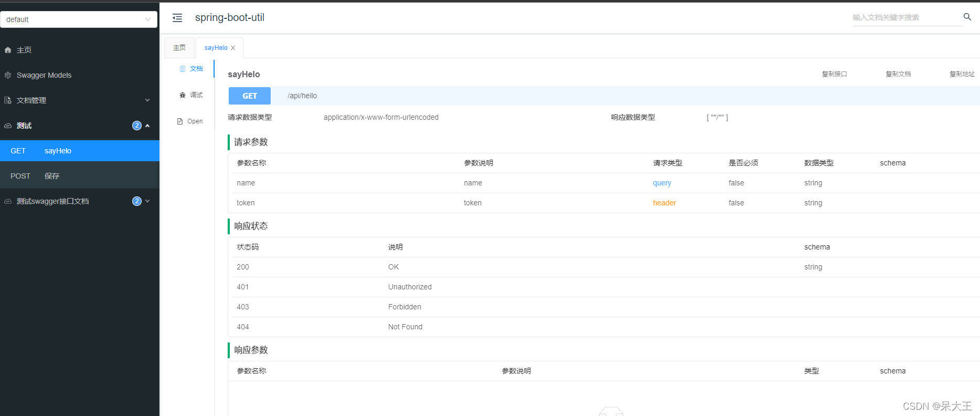Click the 请求参数 section heading

(251, 142)
